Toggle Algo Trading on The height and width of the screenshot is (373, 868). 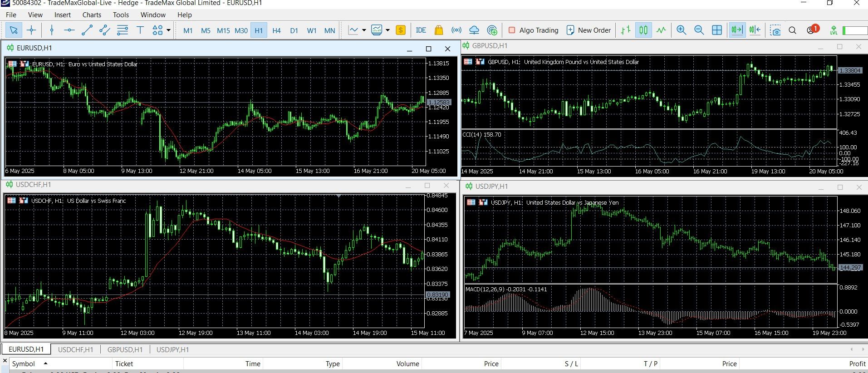(533, 30)
